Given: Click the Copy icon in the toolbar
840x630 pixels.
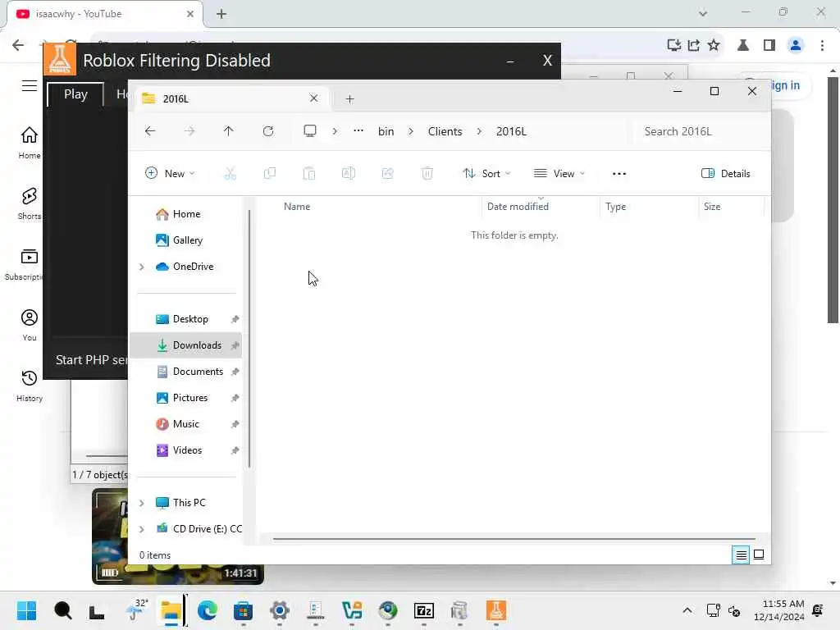Looking at the screenshot, I should pyautogui.click(x=269, y=174).
